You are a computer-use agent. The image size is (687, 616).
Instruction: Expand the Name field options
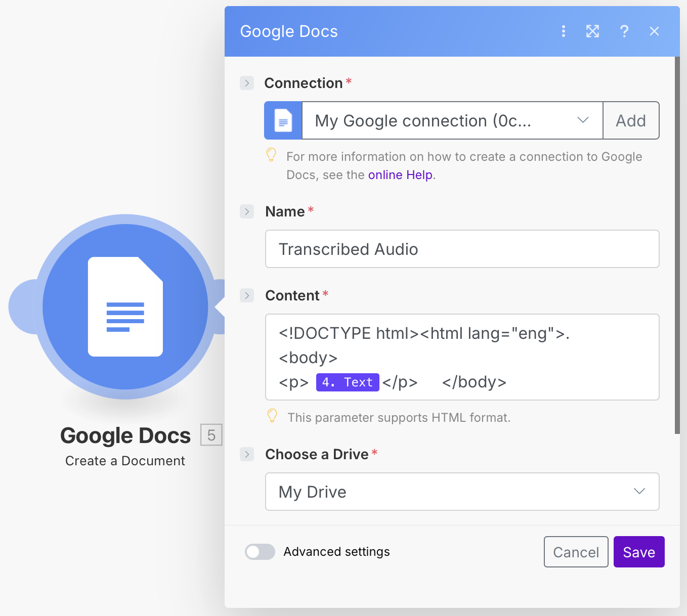point(247,211)
